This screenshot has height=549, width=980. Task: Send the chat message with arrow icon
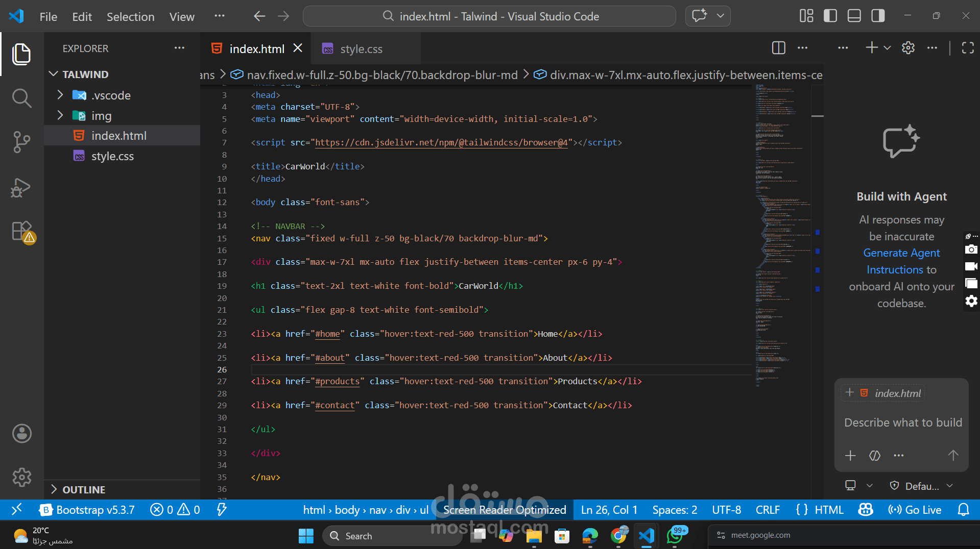click(x=953, y=455)
